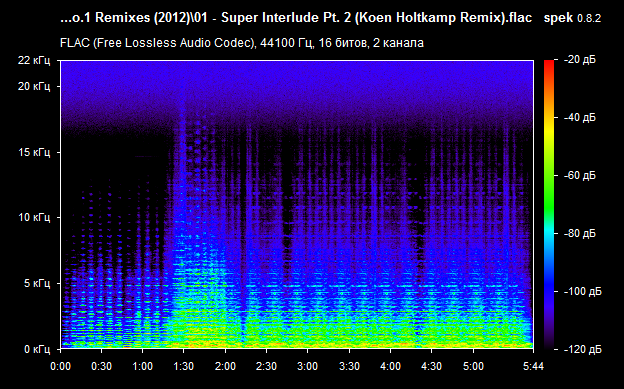This screenshot has height=389, width=624.
Task: Click the 20 кГц frequency label
Action: point(34,86)
